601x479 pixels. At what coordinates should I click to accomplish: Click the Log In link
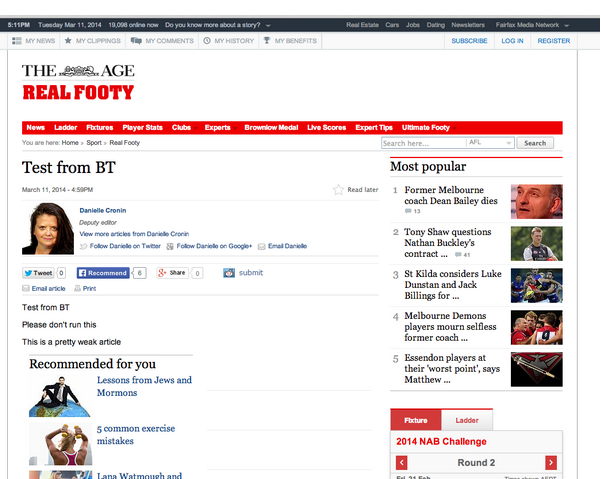(x=512, y=41)
